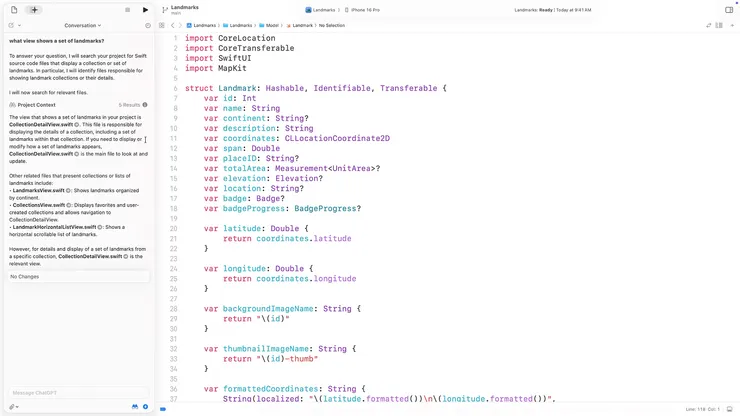Attach a file with paperclip icon
Viewport: 740px width, 416px height.
(12, 407)
